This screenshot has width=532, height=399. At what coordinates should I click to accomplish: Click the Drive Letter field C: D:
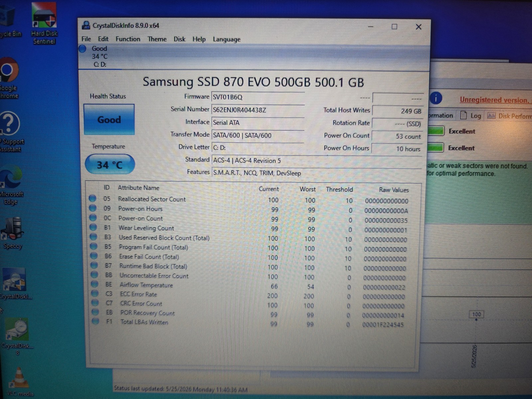tap(258, 148)
